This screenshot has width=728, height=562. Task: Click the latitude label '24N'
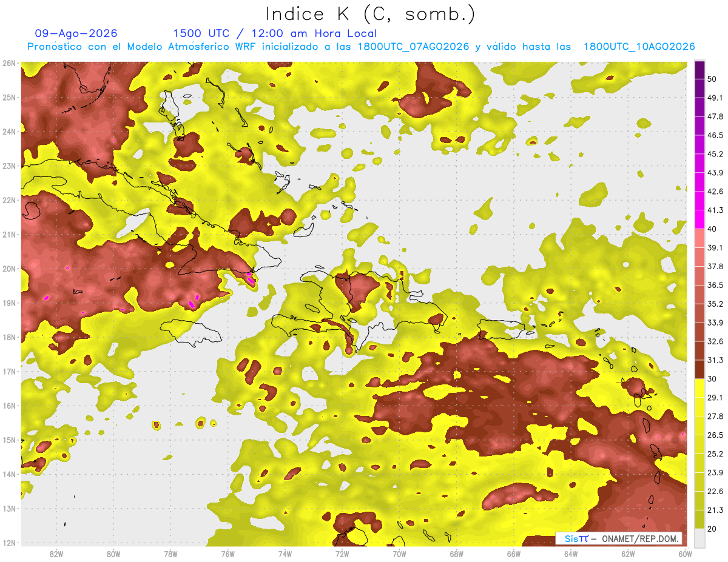9,132
